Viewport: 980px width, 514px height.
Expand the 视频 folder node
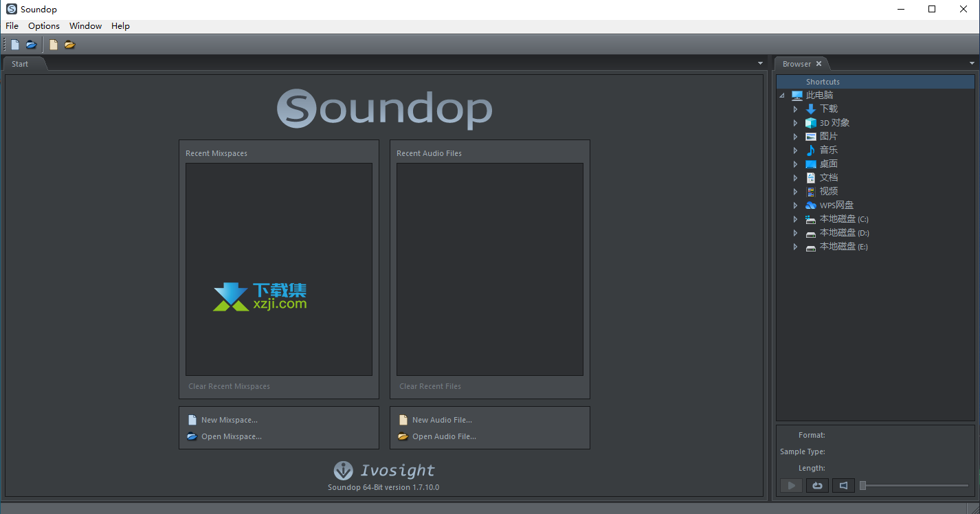tap(796, 192)
